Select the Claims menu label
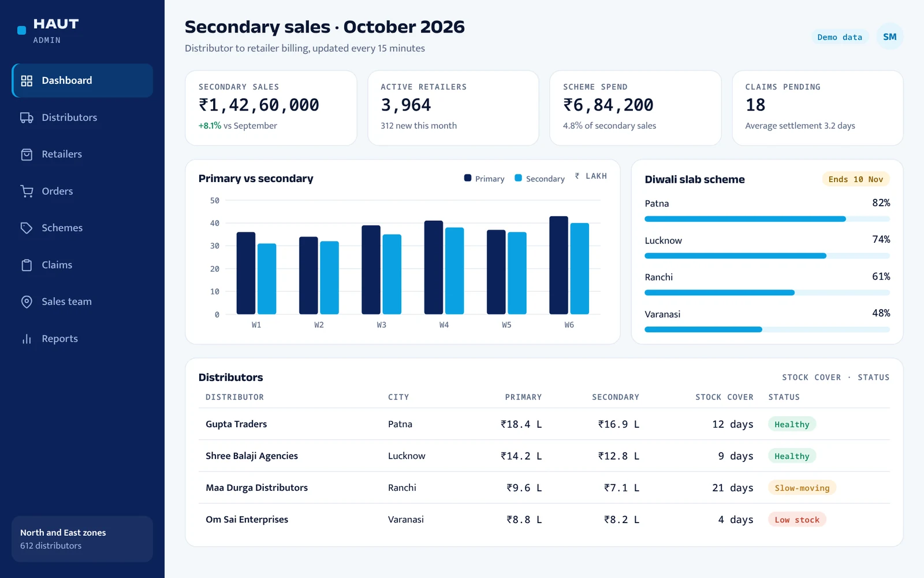The image size is (924, 578). coord(57,265)
